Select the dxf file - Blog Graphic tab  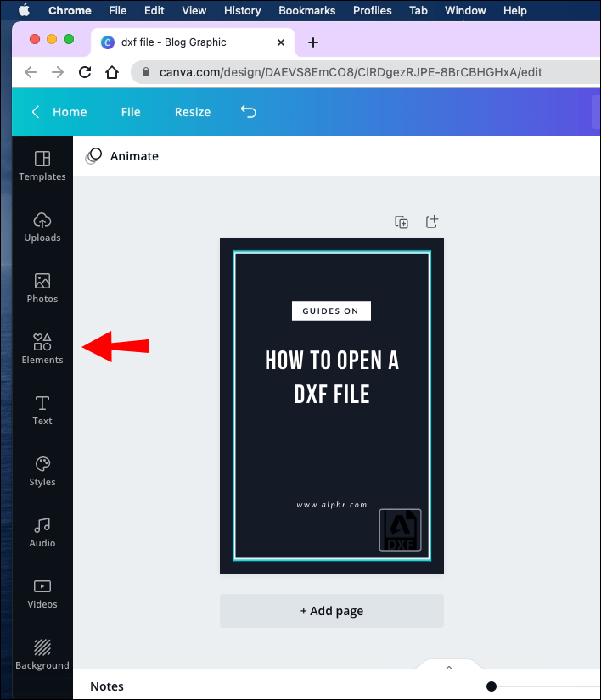(x=192, y=42)
